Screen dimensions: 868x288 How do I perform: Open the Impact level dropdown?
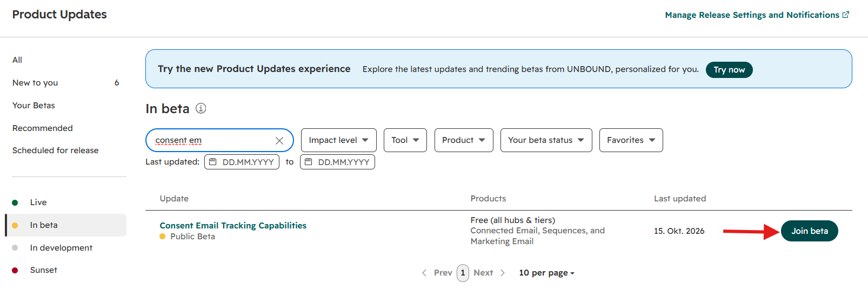(x=339, y=140)
